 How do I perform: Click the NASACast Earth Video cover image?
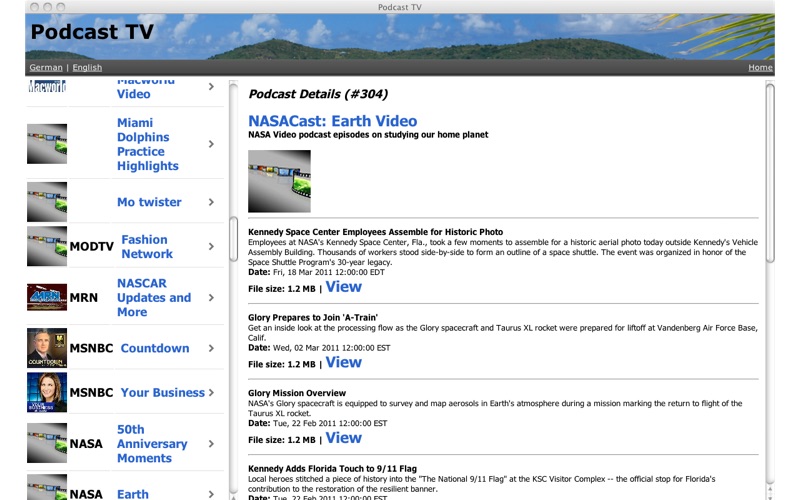279,181
